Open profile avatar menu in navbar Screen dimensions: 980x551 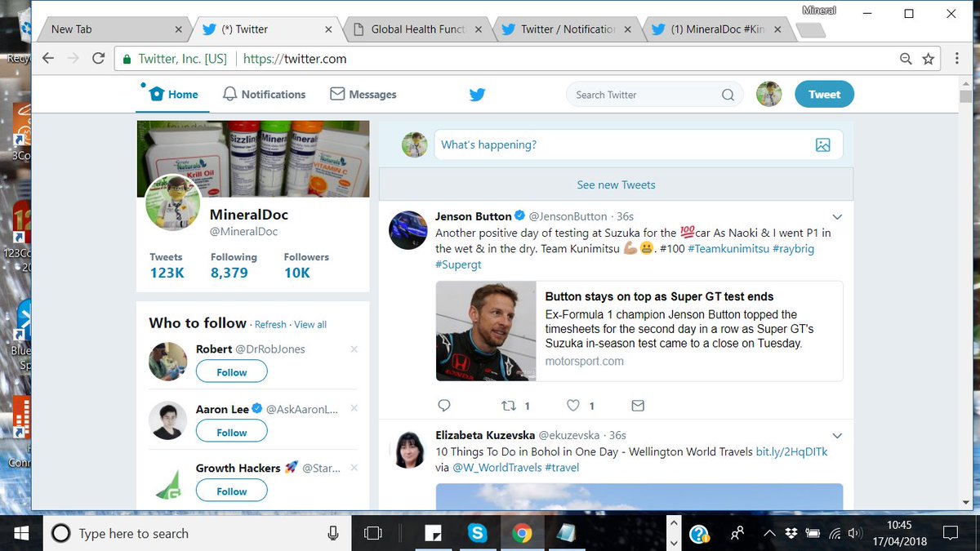click(x=769, y=94)
